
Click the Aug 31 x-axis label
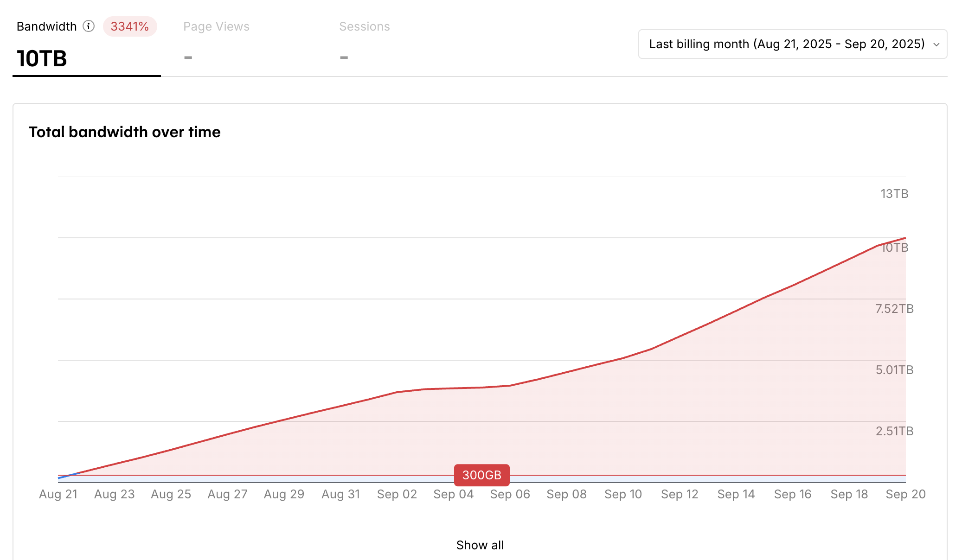point(340,494)
